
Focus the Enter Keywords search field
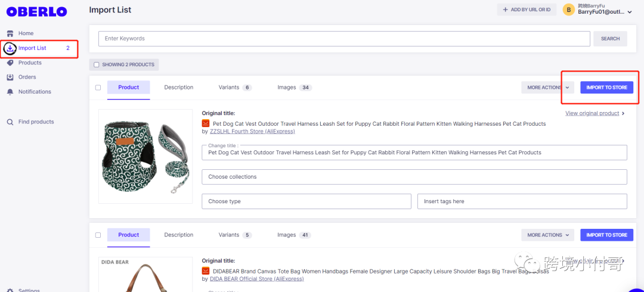point(344,39)
